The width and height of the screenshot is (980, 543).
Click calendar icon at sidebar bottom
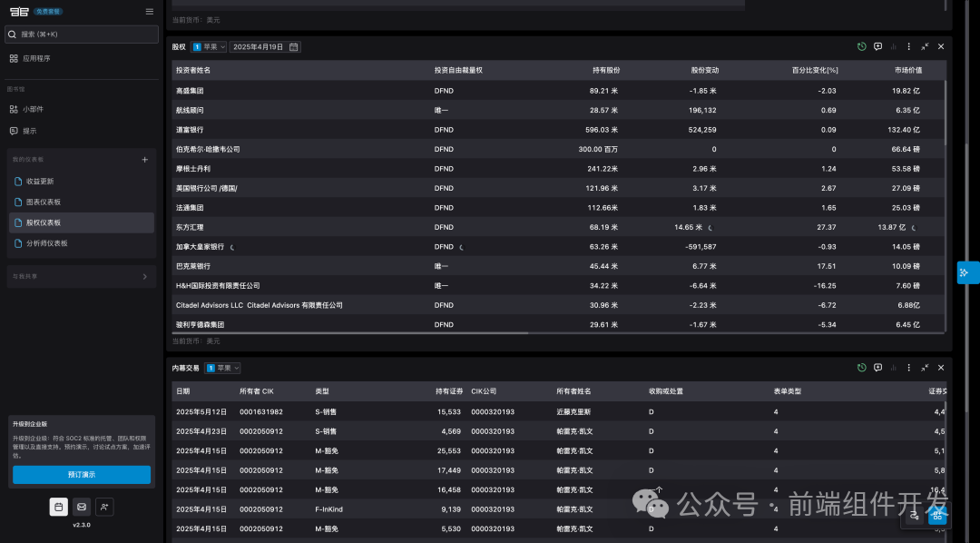(59, 507)
